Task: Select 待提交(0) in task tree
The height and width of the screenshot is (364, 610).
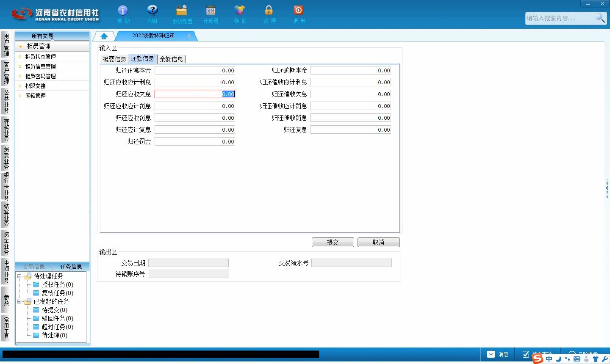Action: click(54, 310)
